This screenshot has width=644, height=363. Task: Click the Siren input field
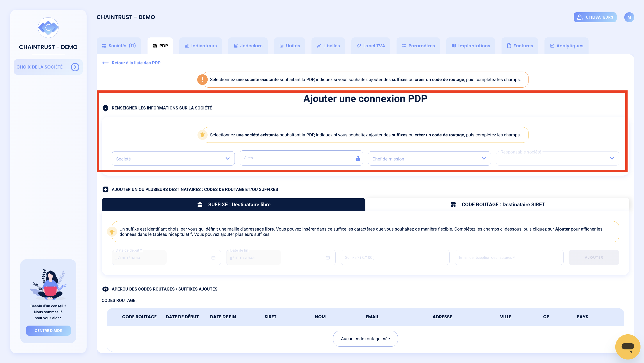click(x=301, y=158)
